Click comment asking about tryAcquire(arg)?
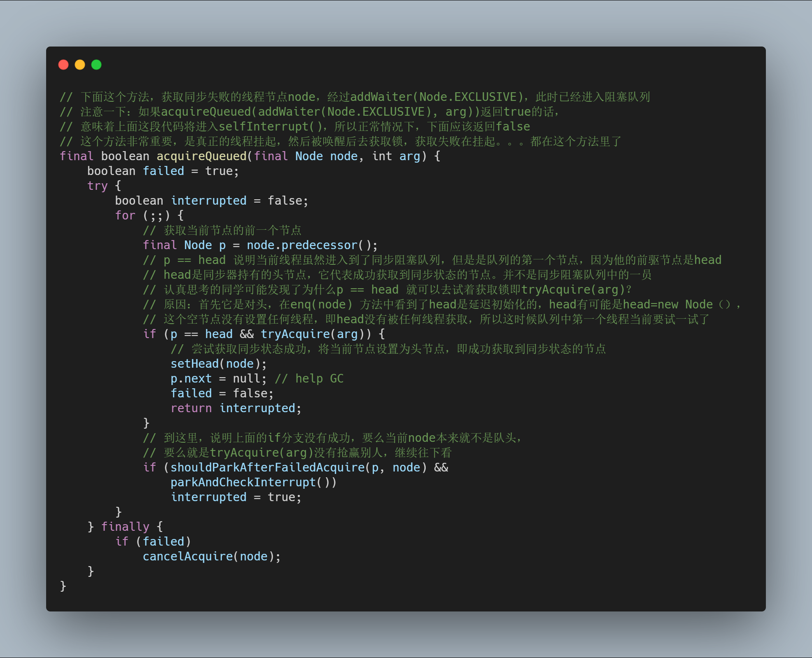This screenshot has height=658, width=812. [387, 289]
